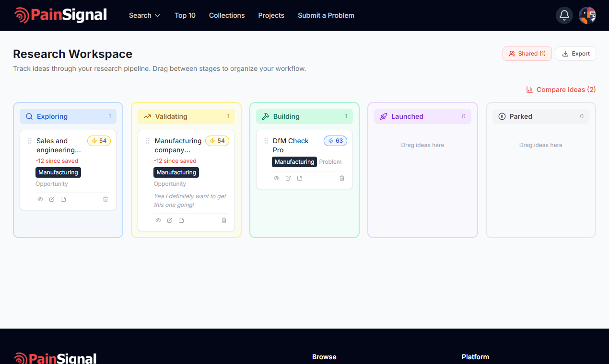Click the PainSignal logo in header
This screenshot has width=609, height=364.
click(x=60, y=15)
